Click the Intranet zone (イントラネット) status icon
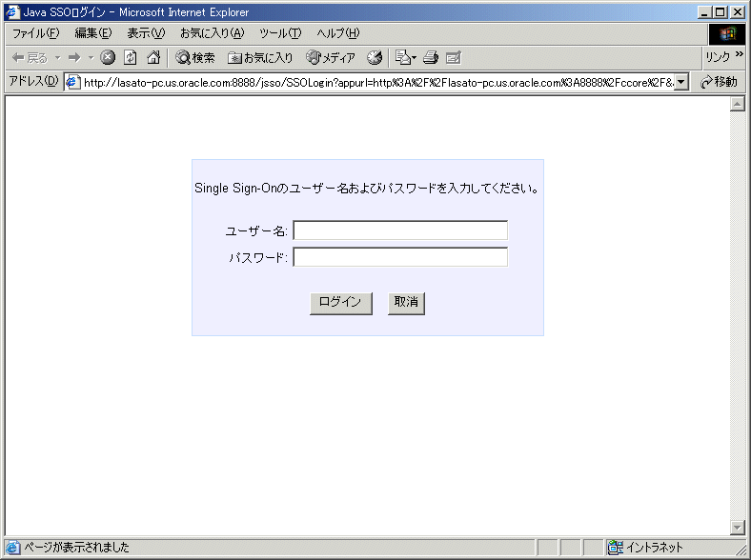This screenshot has width=751, height=560. click(x=615, y=547)
